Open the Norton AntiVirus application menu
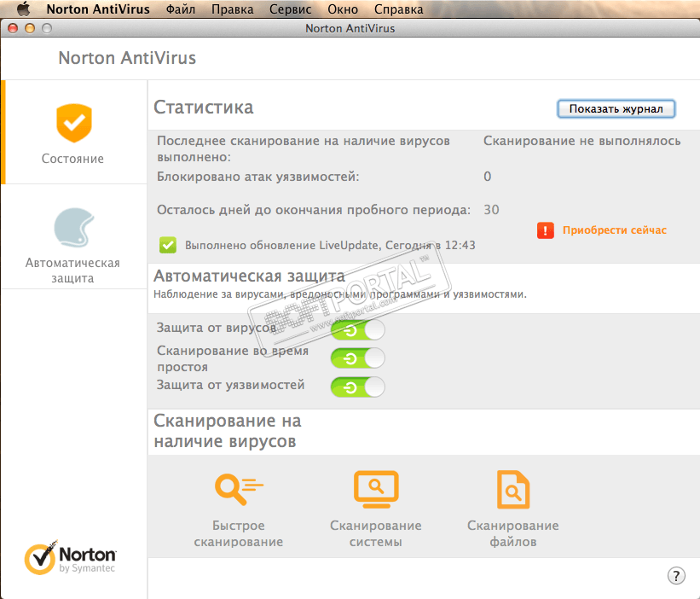 click(98, 9)
